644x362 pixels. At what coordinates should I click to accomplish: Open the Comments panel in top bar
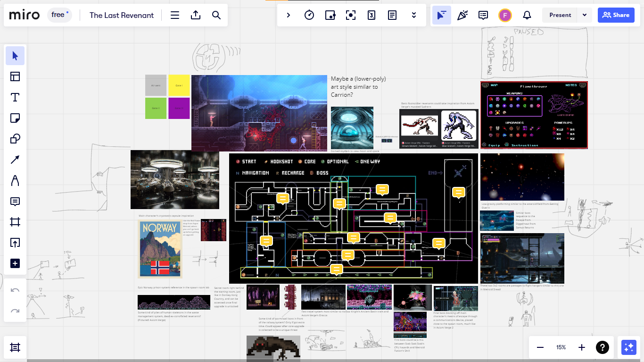[x=483, y=15]
